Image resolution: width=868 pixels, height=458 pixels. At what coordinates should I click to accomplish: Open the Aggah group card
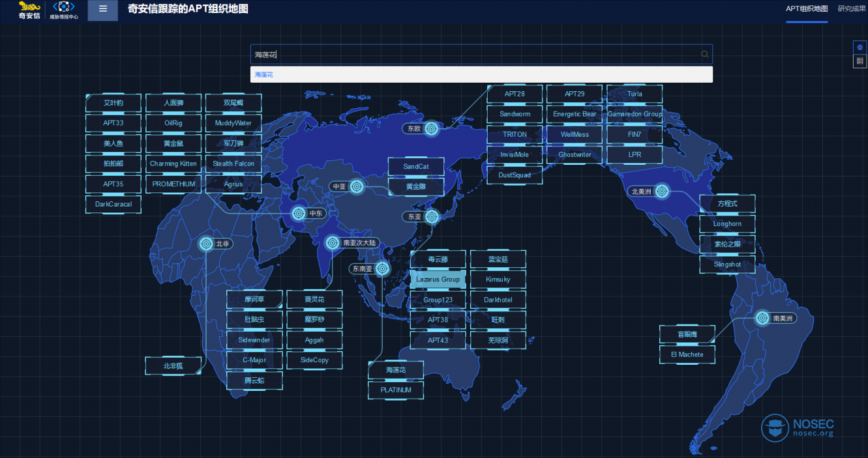pyautogui.click(x=314, y=340)
